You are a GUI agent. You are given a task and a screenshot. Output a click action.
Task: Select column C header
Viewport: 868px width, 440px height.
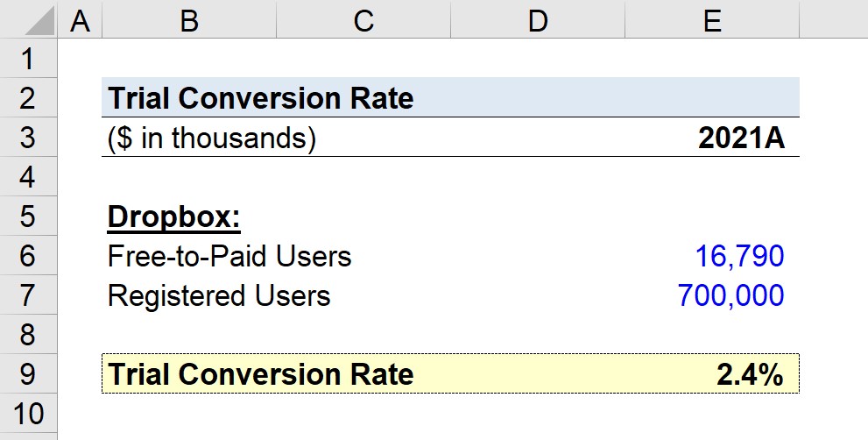pos(363,19)
